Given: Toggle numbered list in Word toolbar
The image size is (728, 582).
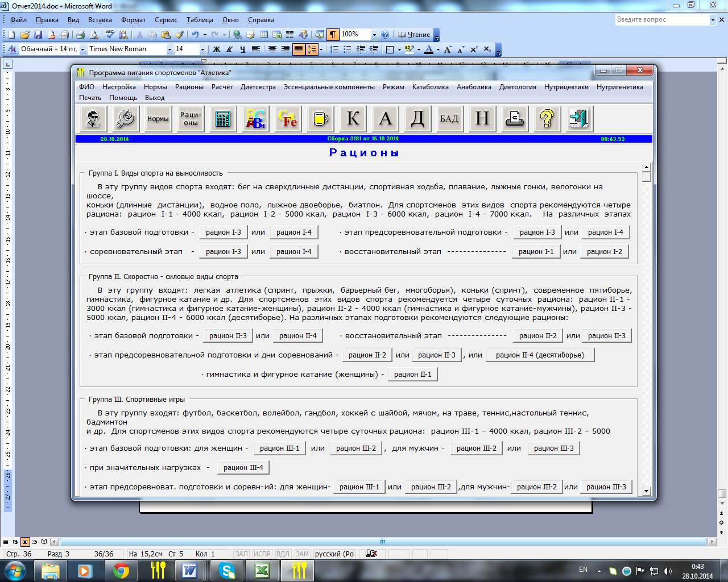Looking at the screenshot, I should (x=334, y=49).
